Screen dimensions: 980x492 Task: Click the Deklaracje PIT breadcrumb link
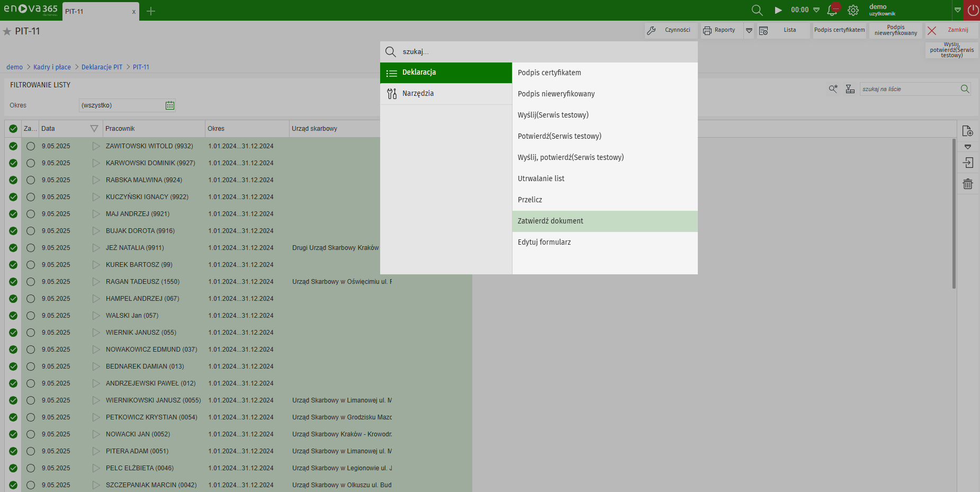pos(102,67)
